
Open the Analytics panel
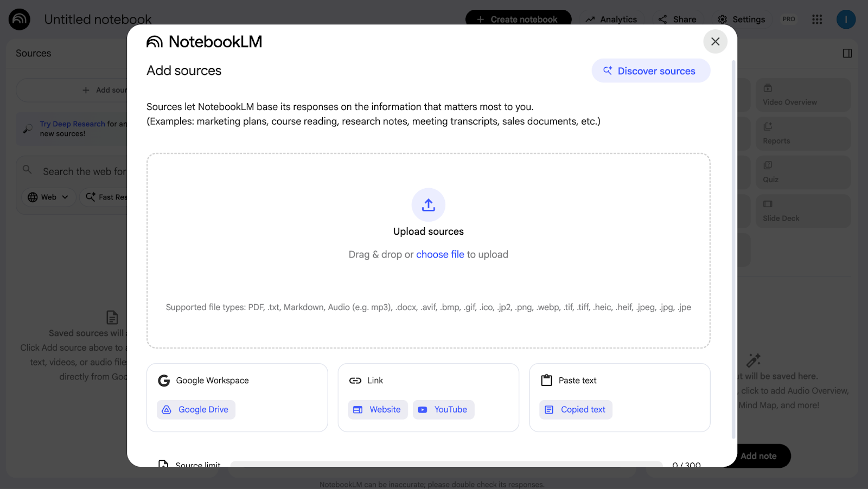611,19
